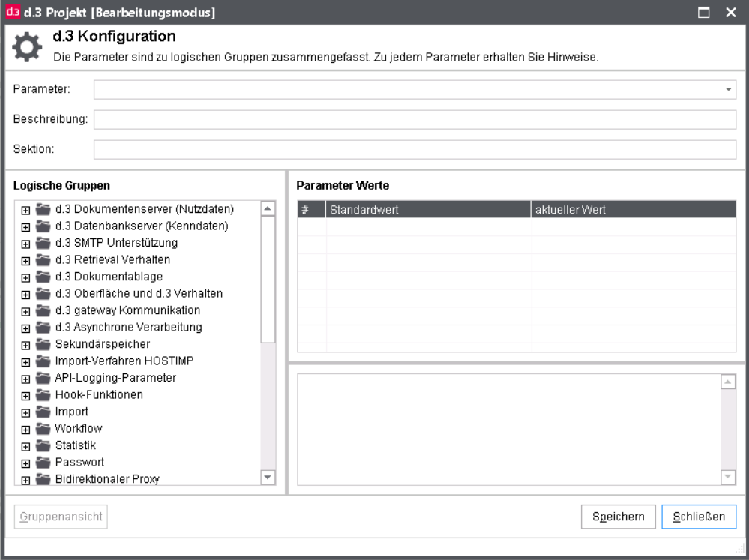Click the Schließen button

699,517
